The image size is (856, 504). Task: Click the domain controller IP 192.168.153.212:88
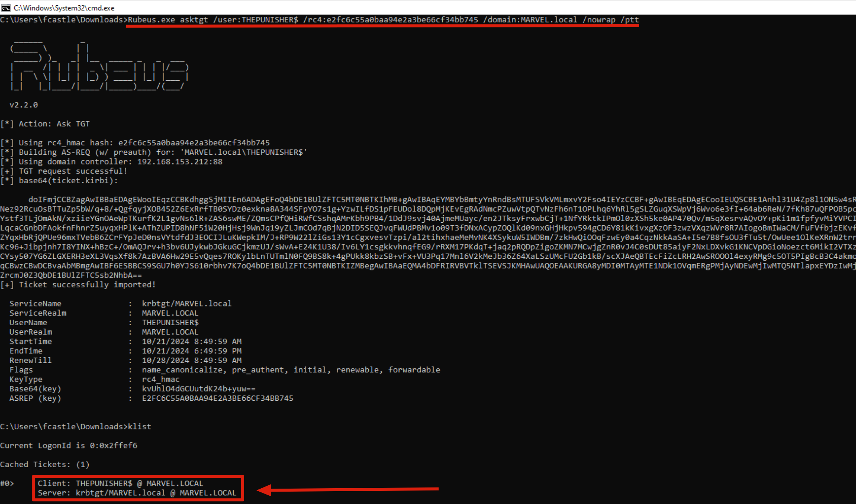point(180,162)
